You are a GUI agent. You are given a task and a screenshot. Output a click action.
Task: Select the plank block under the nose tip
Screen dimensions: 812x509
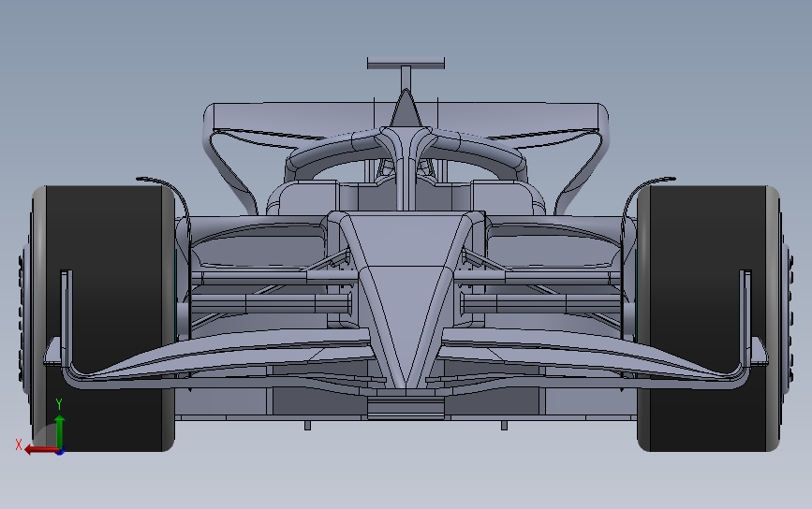tap(406, 409)
